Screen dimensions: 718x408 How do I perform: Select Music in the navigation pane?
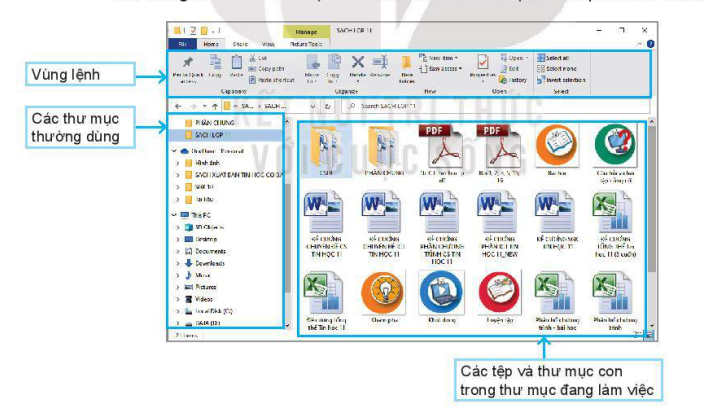tap(197, 275)
